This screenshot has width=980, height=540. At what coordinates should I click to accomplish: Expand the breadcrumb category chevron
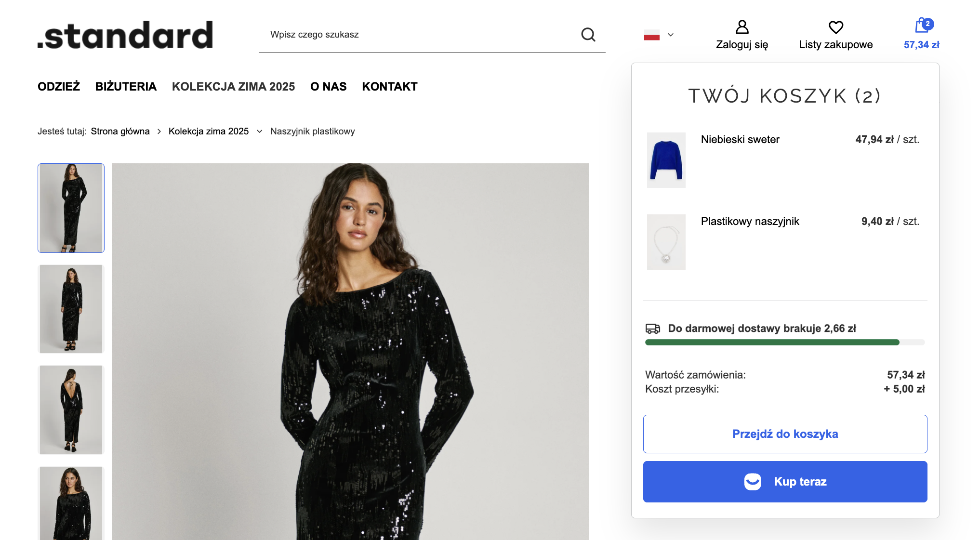pos(260,132)
